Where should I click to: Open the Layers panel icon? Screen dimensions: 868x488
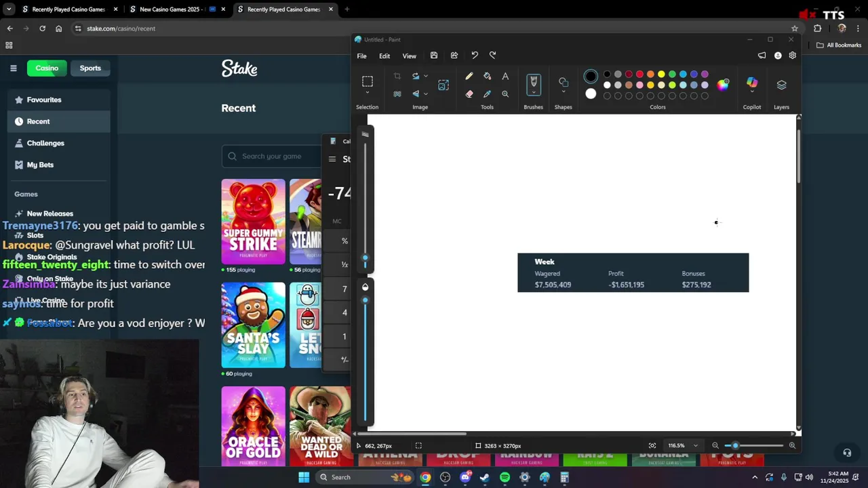(781, 85)
